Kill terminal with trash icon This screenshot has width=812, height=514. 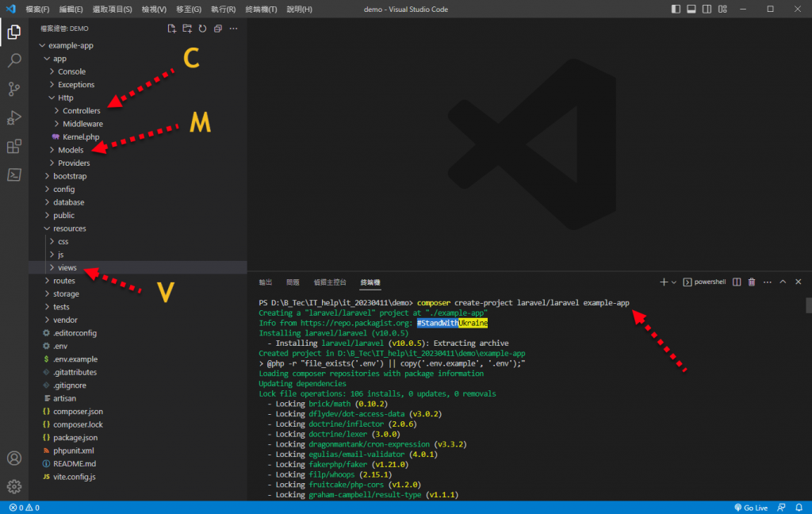(752, 282)
